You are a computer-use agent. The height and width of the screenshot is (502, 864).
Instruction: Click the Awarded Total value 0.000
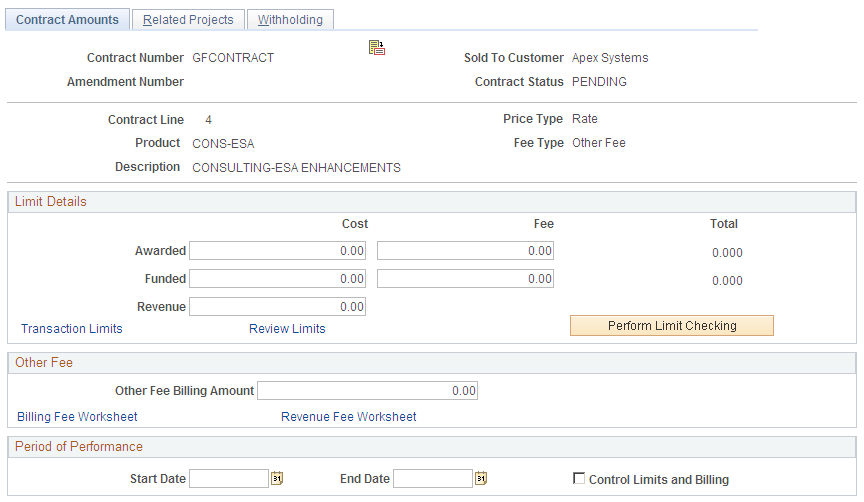pos(727,253)
